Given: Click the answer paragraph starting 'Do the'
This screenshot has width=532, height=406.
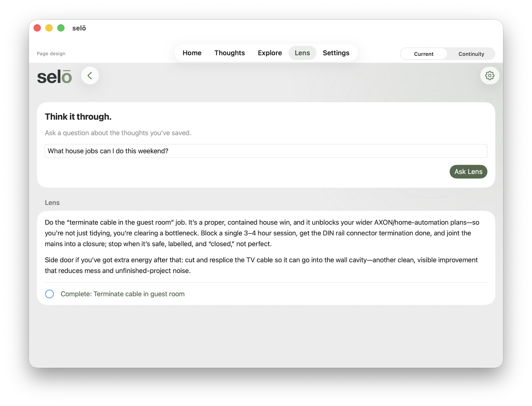Looking at the screenshot, I should coord(262,233).
